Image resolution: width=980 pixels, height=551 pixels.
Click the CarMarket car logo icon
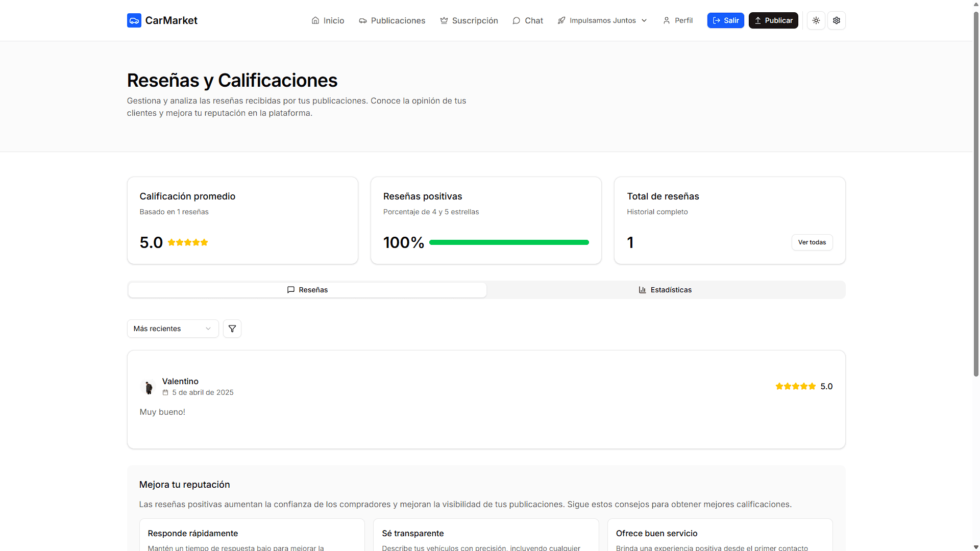(x=134, y=20)
